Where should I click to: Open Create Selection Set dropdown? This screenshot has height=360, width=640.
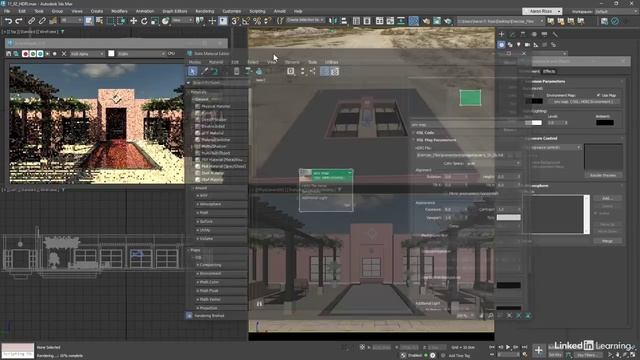tap(305, 20)
